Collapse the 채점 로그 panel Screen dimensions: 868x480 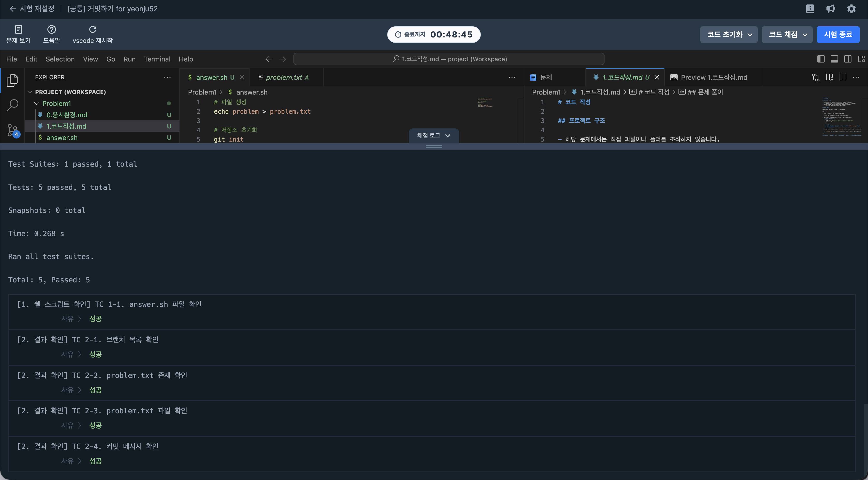pos(433,136)
